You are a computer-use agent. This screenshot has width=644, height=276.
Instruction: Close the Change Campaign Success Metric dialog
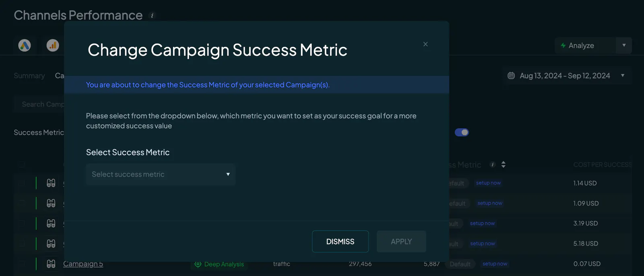(x=425, y=44)
